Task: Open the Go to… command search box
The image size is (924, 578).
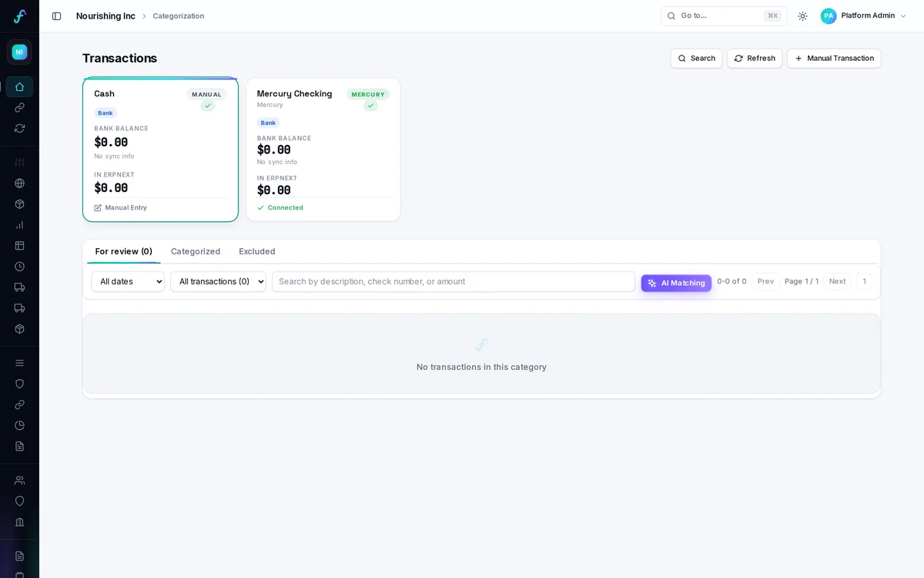Action: [x=724, y=16]
